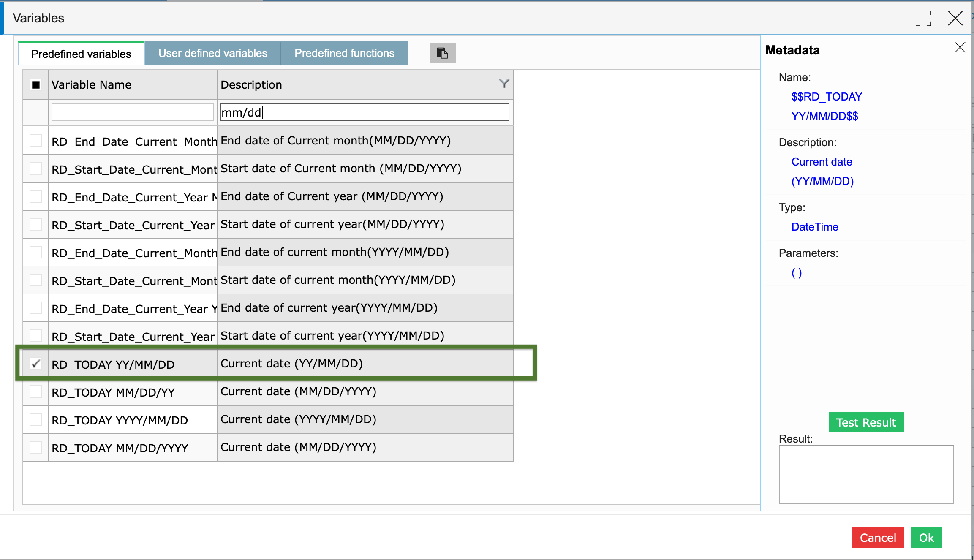Open the Predefined functions tab
974x560 pixels.
pos(344,53)
